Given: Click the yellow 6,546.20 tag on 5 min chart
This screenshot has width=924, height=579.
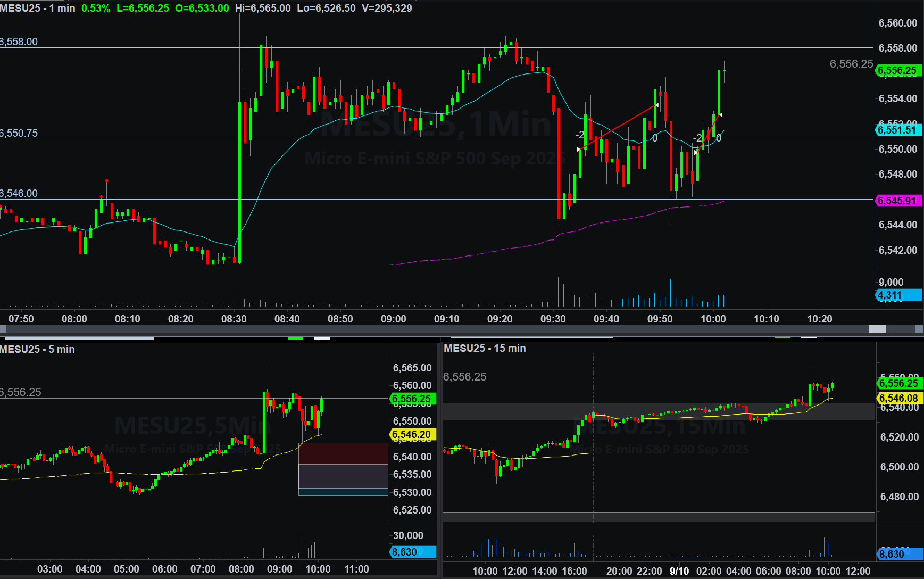Looking at the screenshot, I should click(412, 434).
